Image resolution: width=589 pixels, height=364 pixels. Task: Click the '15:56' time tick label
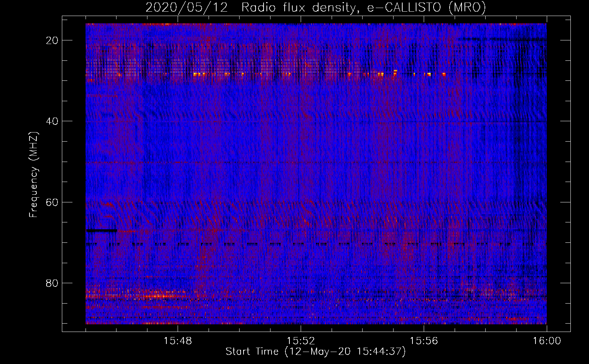tap(424, 341)
